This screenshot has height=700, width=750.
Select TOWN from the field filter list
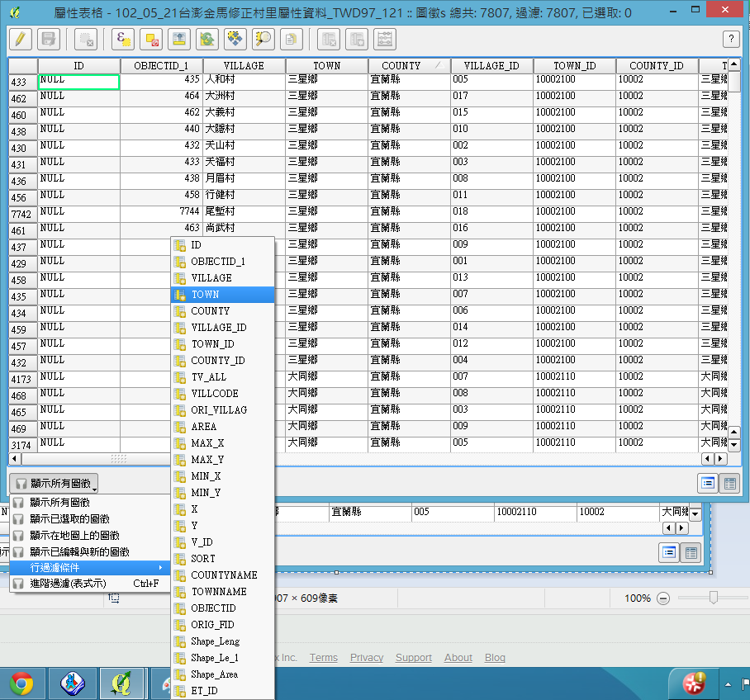pyautogui.click(x=206, y=295)
